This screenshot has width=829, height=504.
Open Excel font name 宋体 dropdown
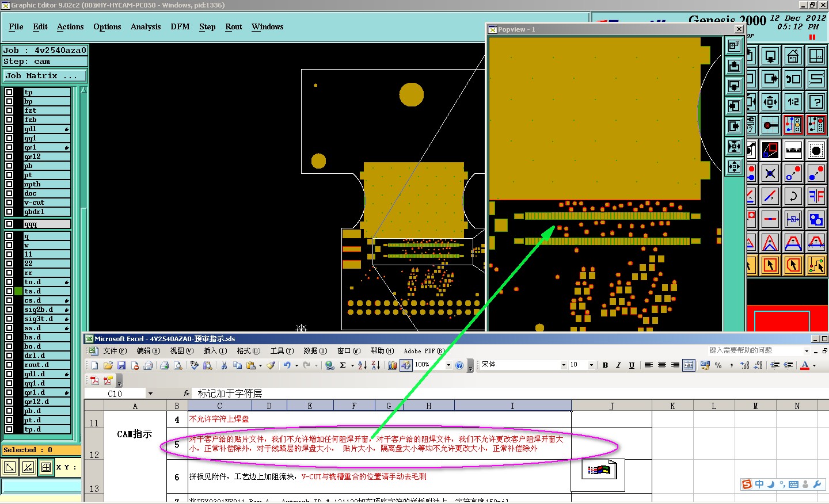click(564, 365)
